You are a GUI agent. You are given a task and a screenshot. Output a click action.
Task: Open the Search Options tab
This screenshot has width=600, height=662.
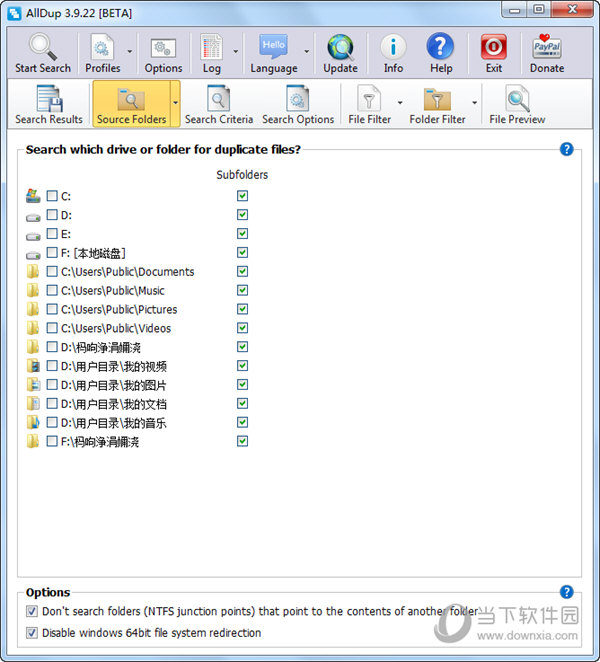(x=298, y=104)
